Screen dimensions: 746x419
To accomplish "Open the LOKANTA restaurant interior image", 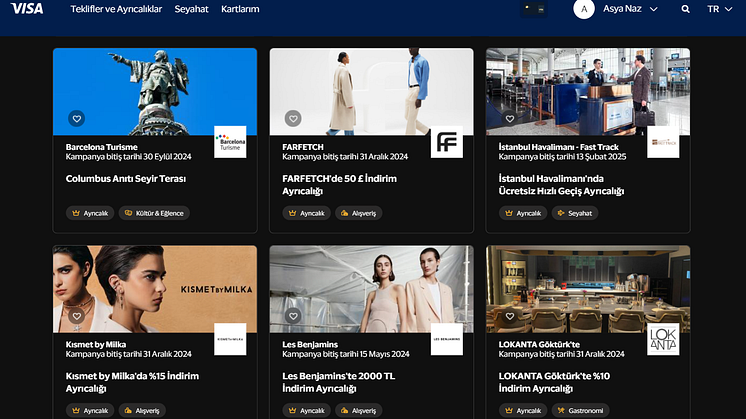I will (588, 289).
